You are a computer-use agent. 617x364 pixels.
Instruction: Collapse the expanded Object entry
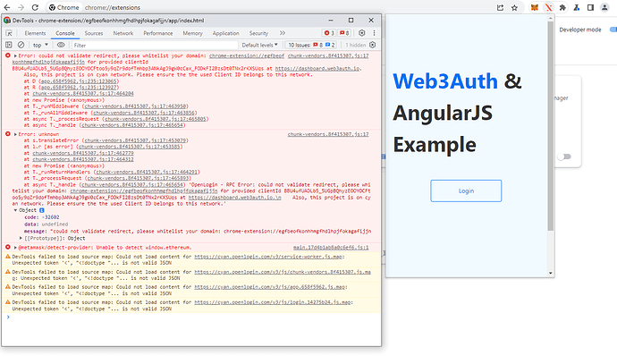tap(15, 210)
